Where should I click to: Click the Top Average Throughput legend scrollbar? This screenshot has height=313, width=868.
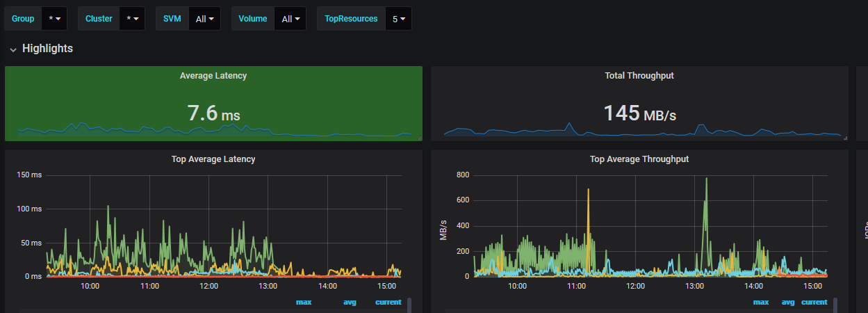pos(835,305)
